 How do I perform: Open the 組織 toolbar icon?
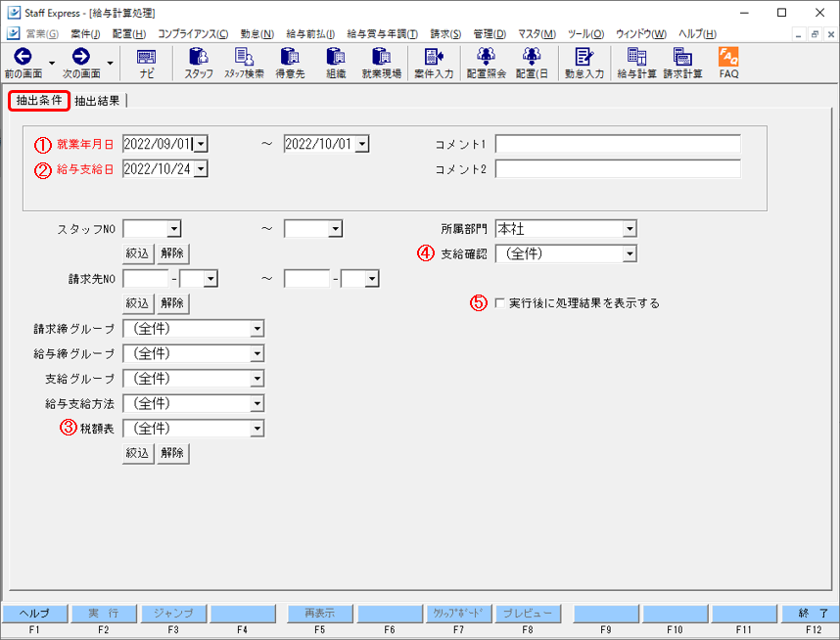click(x=336, y=56)
